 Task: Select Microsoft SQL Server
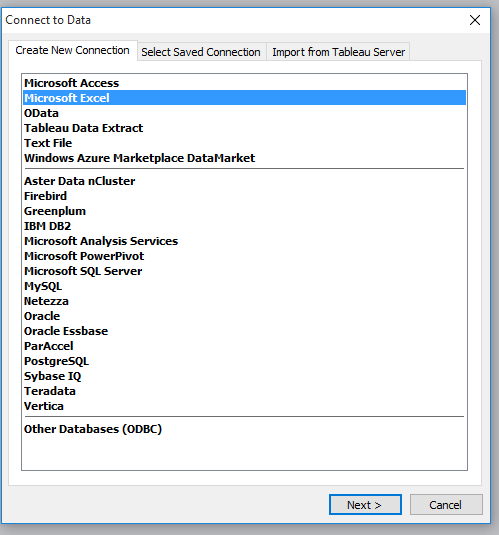click(244, 271)
